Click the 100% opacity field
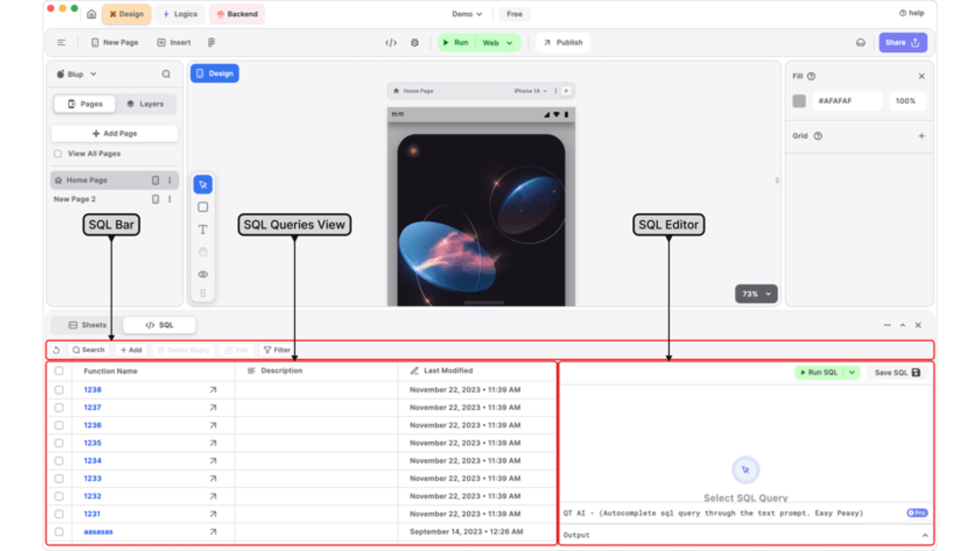 (907, 102)
